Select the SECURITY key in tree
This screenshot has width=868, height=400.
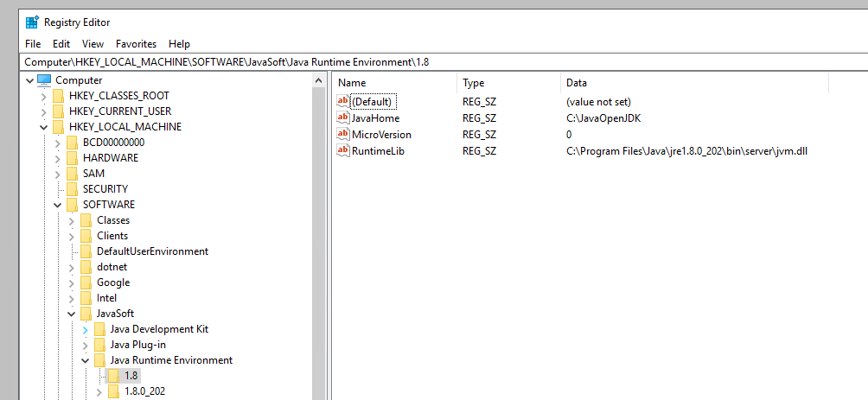tap(105, 189)
